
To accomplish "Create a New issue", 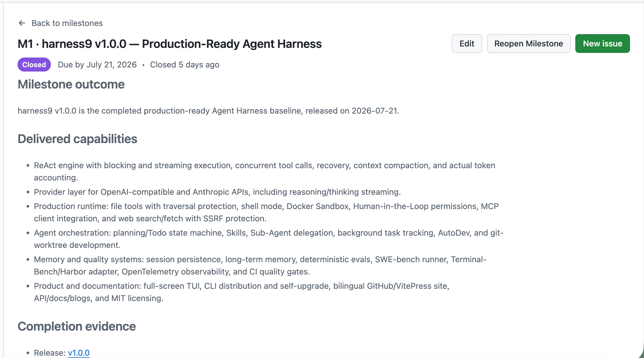I will point(602,44).
